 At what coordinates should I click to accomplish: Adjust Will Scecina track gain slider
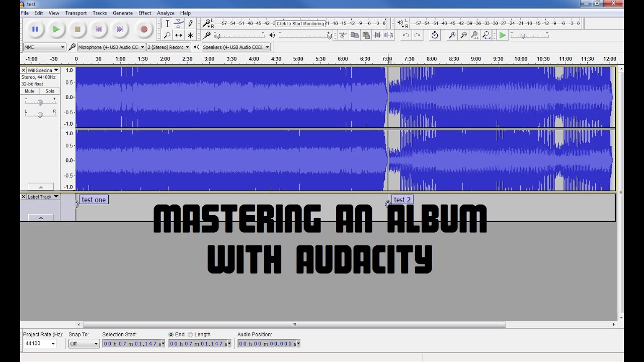[x=40, y=102]
